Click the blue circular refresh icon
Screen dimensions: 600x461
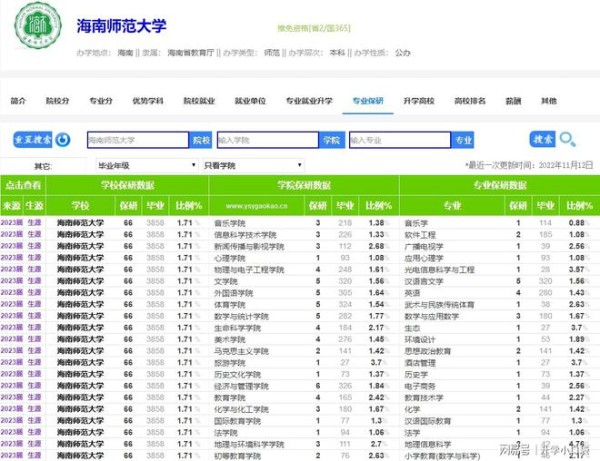pos(63,140)
